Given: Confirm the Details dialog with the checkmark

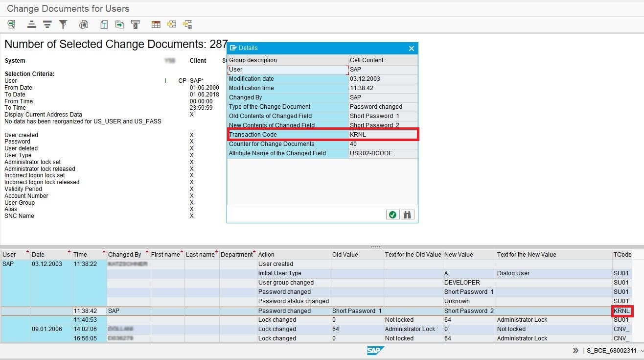Looking at the screenshot, I should [x=392, y=215].
